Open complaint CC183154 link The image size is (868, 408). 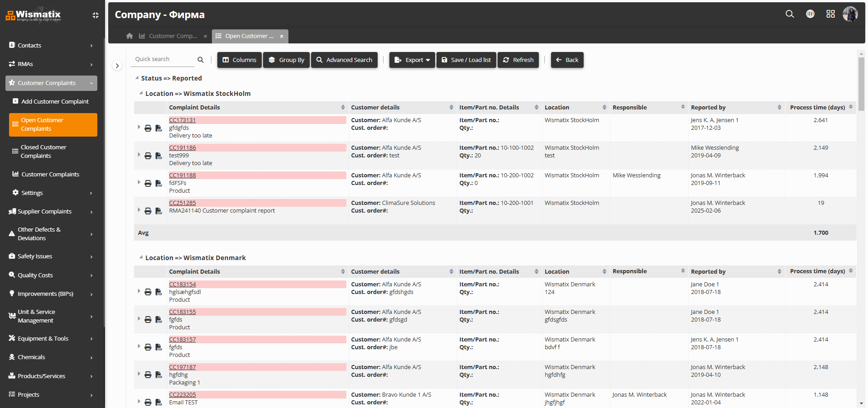[x=182, y=284]
